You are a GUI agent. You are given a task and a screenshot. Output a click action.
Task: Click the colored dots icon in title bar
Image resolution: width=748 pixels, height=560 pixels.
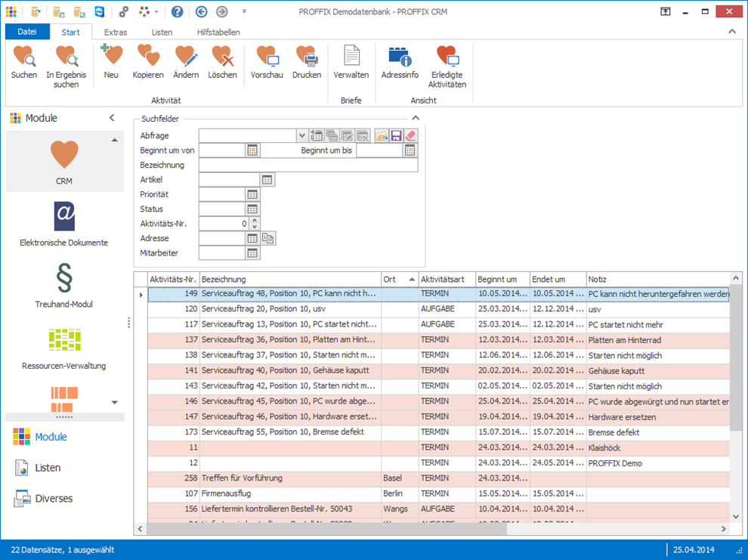point(144,11)
